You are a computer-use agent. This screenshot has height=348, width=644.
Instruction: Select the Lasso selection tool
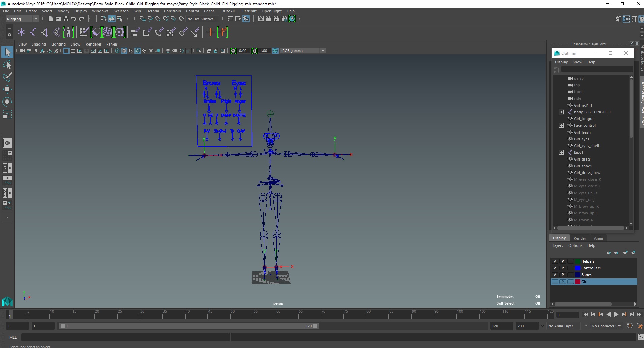point(7,64)
